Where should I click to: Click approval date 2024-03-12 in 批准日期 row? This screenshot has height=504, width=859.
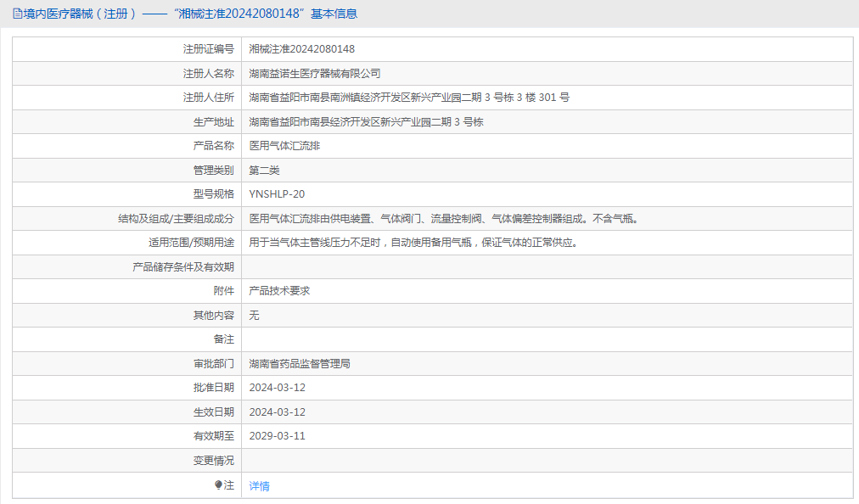tap(278, 388)
